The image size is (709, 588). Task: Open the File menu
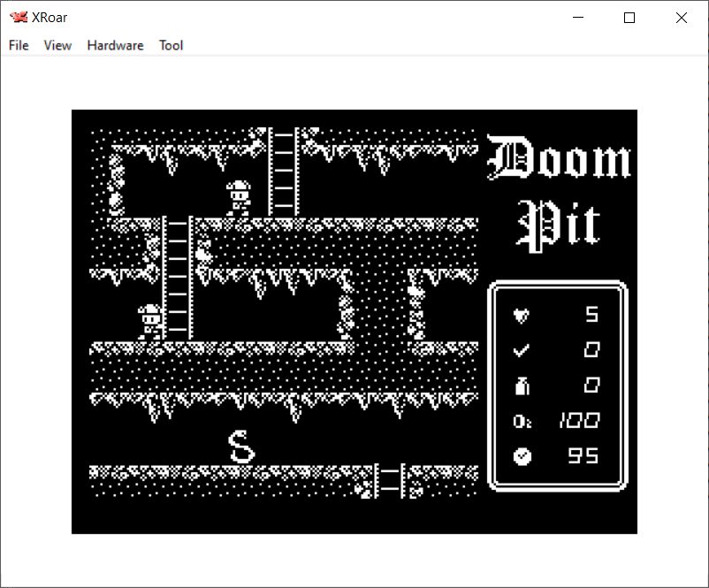19,45
